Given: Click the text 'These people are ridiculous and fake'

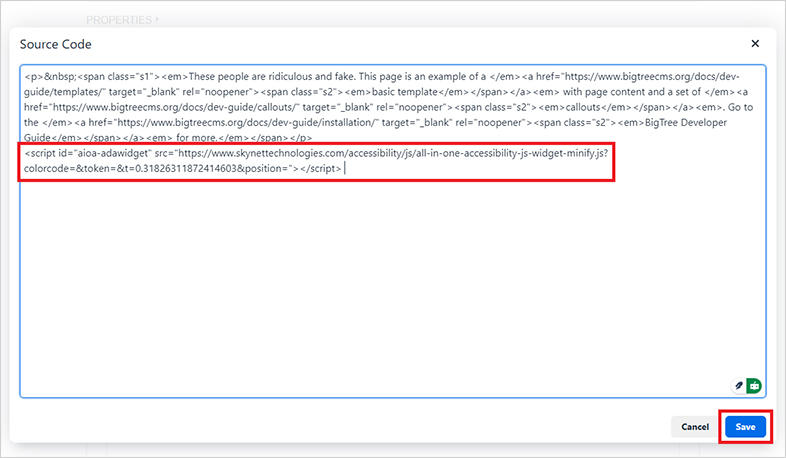Looking at the screenshot, I should pyautogui.click(x=271, y=77).
